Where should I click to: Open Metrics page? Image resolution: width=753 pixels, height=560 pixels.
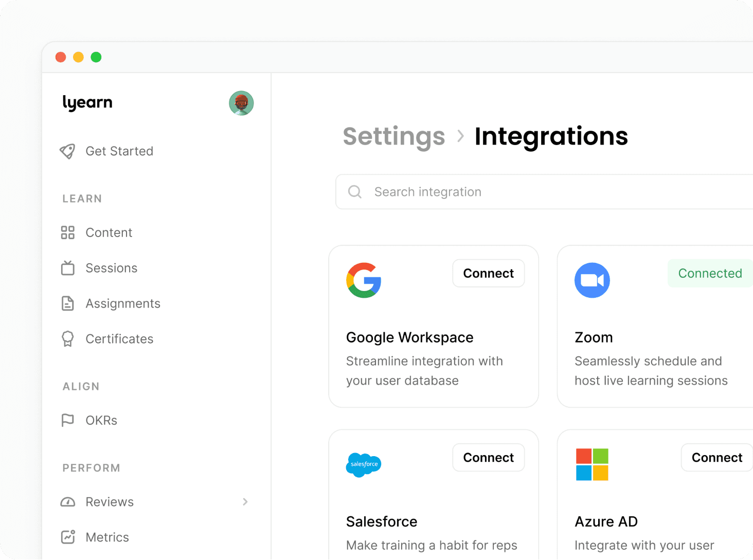(107, 537)
